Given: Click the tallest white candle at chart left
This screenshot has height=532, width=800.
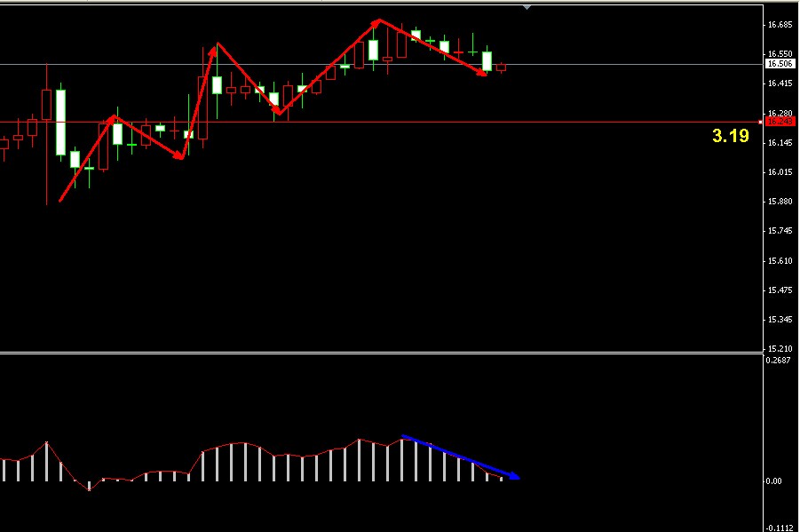Looking at the screenshot, I should coord(60,123).
